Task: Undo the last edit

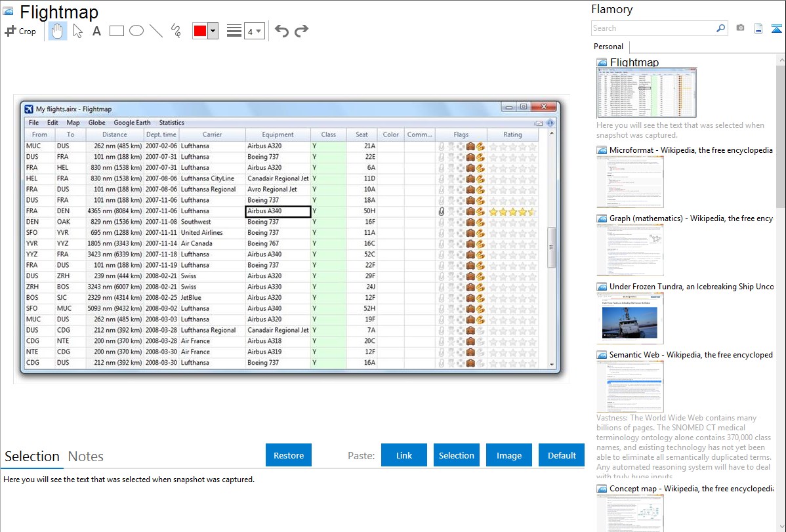Action: [281, 31]
